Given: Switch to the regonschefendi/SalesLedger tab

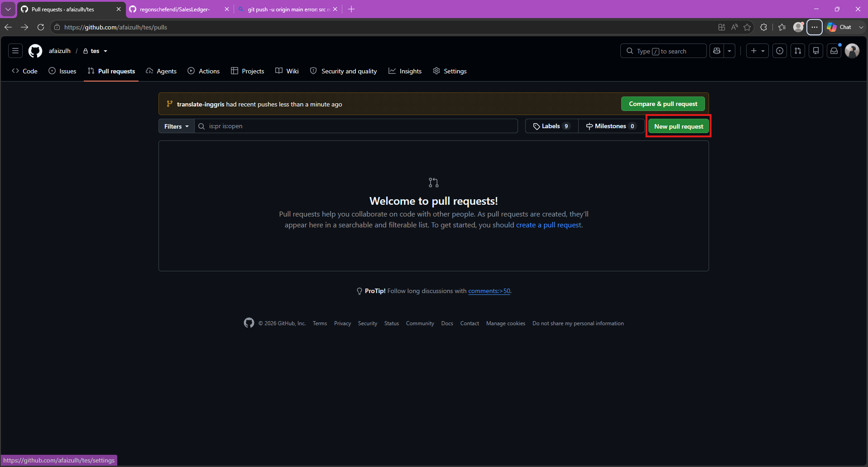Looking at the screenshot, I should click(175, 9).
